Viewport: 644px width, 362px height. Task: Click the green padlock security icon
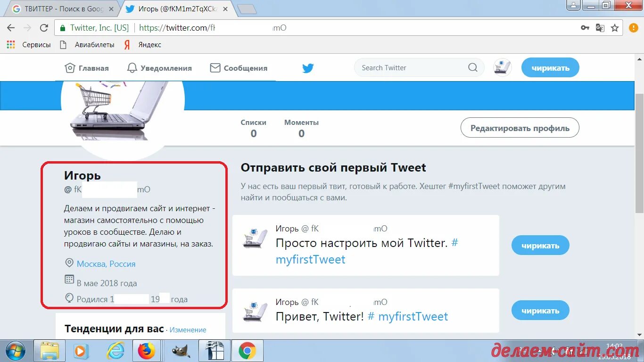[x=62, y=28]
